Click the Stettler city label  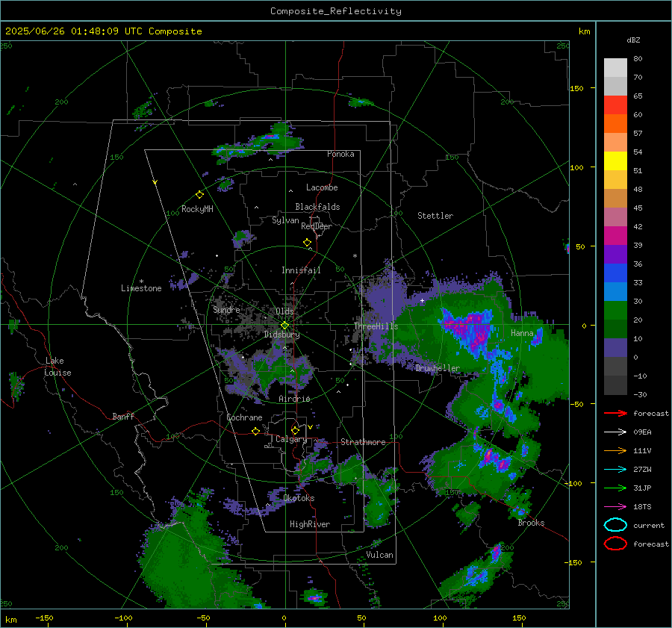coord(435,216)
